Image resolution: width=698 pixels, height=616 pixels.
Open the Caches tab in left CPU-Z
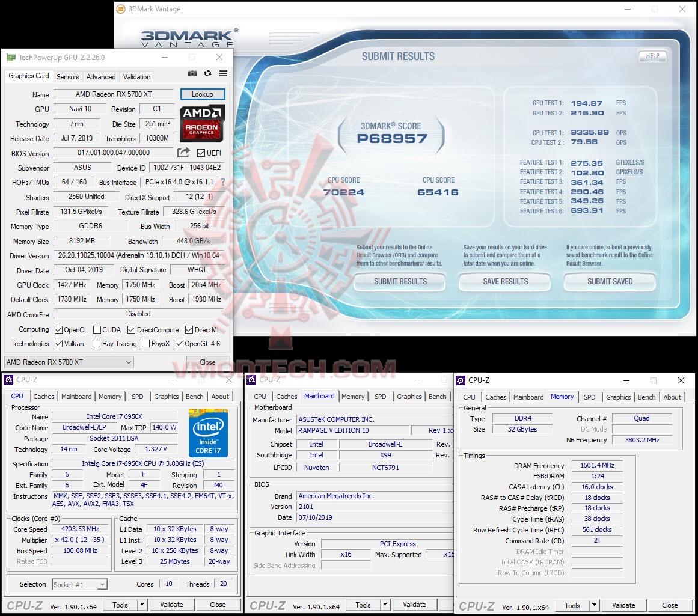coord(44,397)
